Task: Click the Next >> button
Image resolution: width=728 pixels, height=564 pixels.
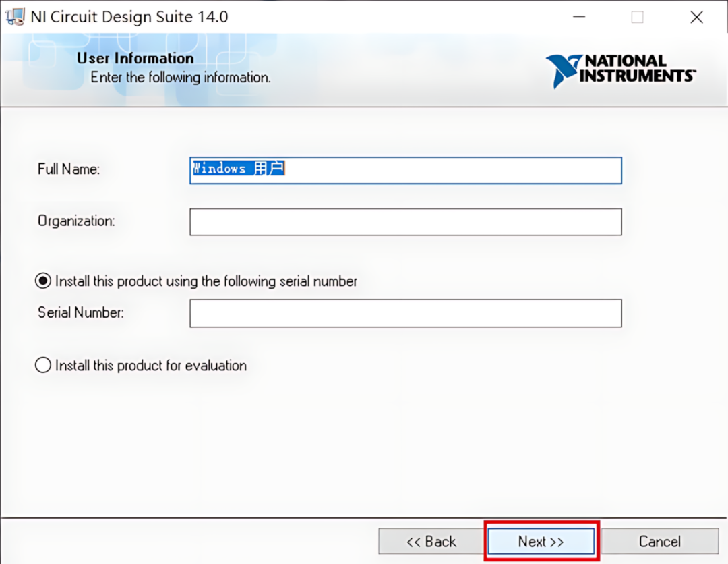Action: click(541, 541)
